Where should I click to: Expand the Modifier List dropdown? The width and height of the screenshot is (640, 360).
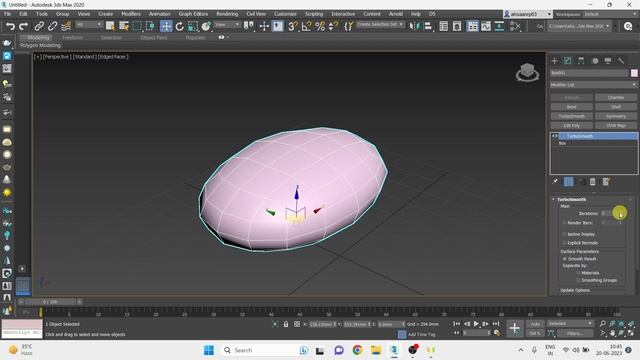pos(593,84)
